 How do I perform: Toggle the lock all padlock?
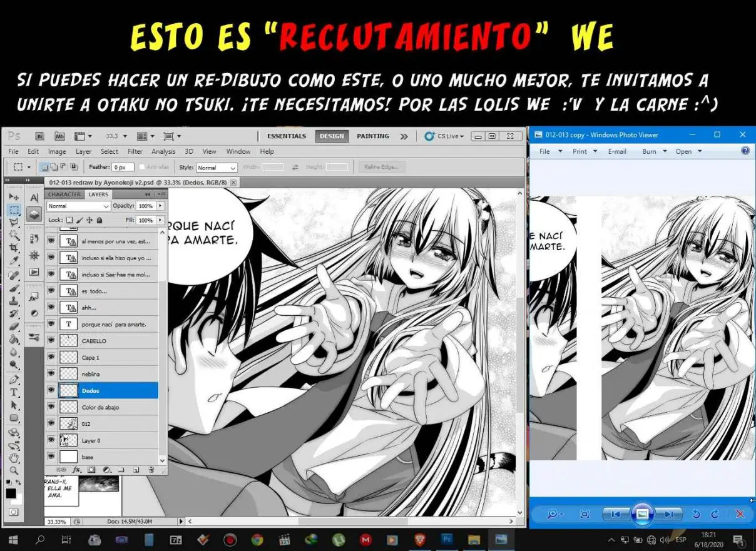[100, 220]
